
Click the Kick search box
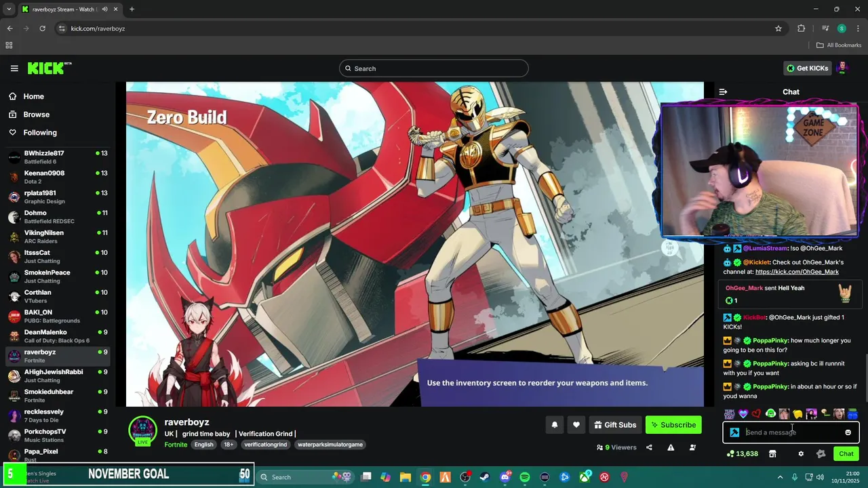(434, 68)
